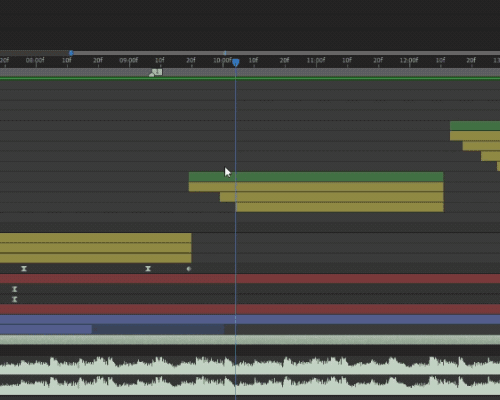
Task: Click the dimmed dark blue segment ending near 10:00f
Action: pos(158,329)
